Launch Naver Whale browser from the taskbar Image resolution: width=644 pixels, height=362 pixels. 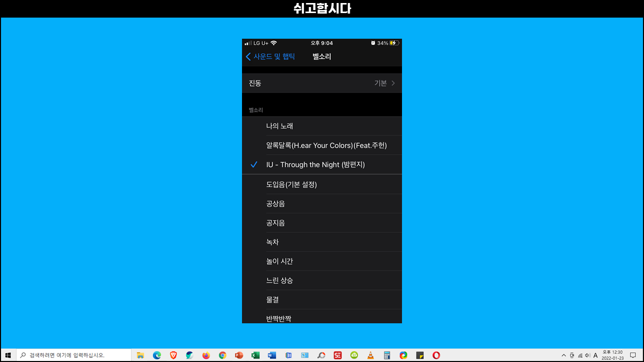click(x=190, y=355)
